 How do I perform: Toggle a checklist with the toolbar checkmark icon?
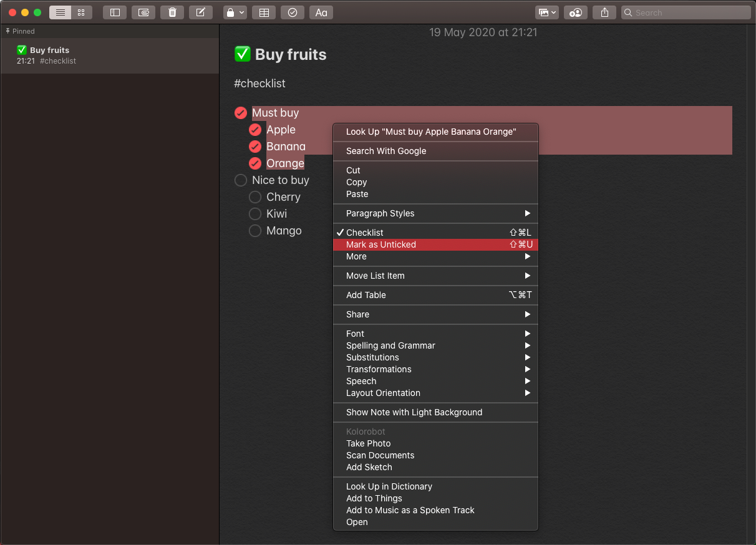(x=292, y=12)
